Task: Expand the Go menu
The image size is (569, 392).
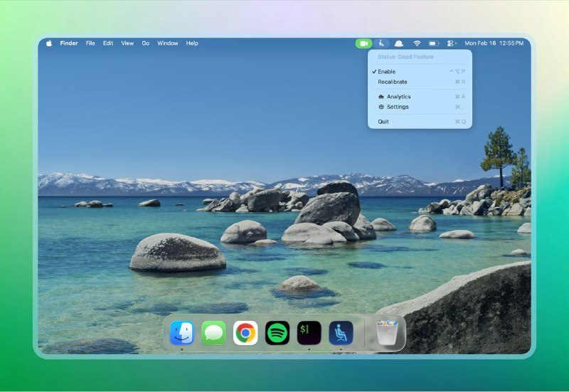Action: pos(145,43)
